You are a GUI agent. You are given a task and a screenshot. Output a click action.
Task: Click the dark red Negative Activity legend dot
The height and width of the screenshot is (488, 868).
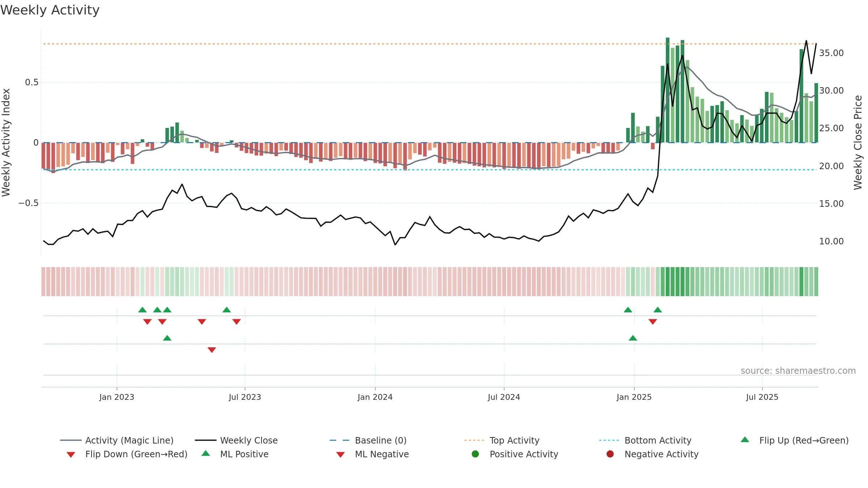coord(610,454)
